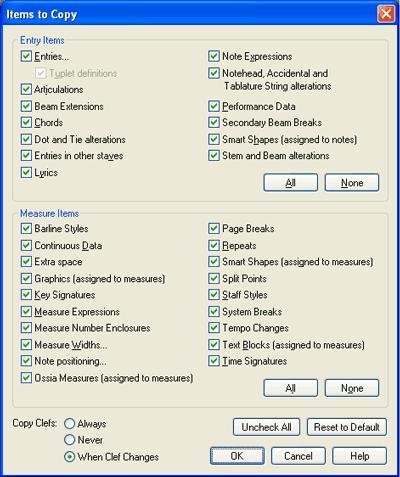This screenshot has width=400, height=477.
Task: Toggle the Tempo Changes checkbox
Action: point(214,328)
